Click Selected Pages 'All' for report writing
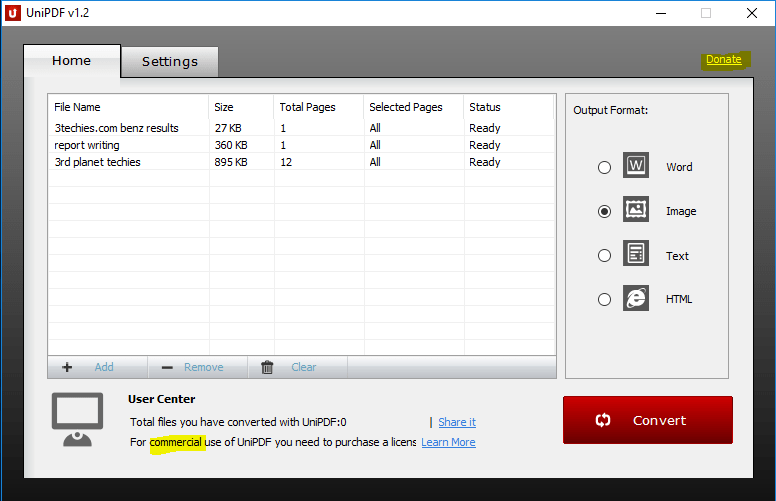 point(375,145)
